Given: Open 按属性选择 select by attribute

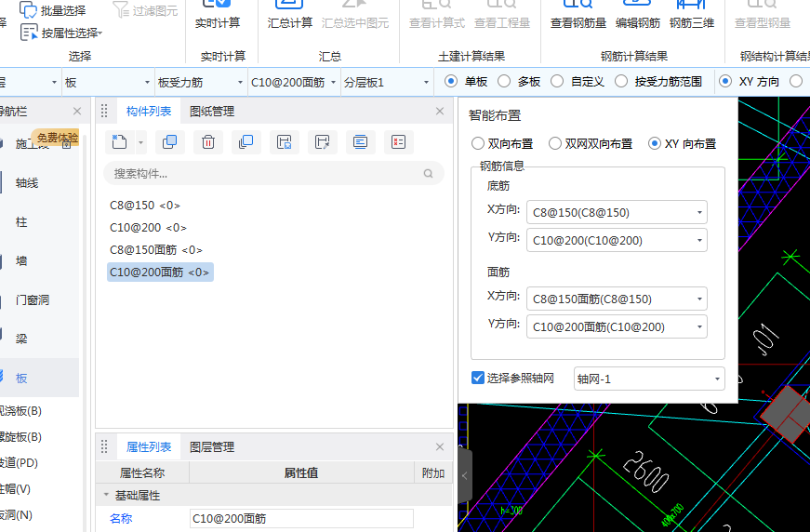Looking at the screenshot, I should 61,33.
